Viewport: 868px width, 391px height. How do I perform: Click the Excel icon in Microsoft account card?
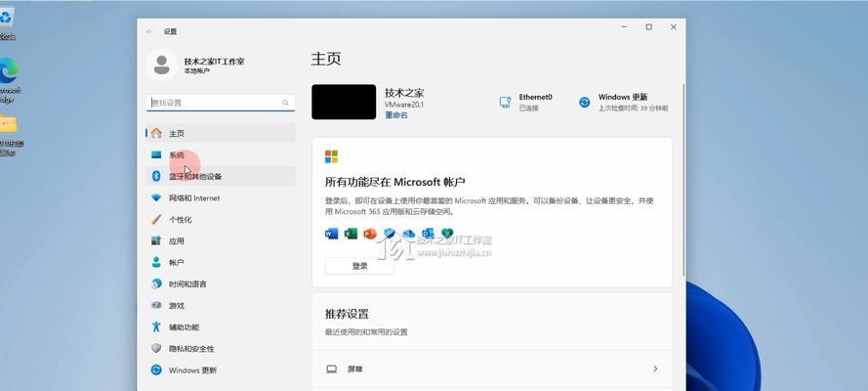point(351,234)
